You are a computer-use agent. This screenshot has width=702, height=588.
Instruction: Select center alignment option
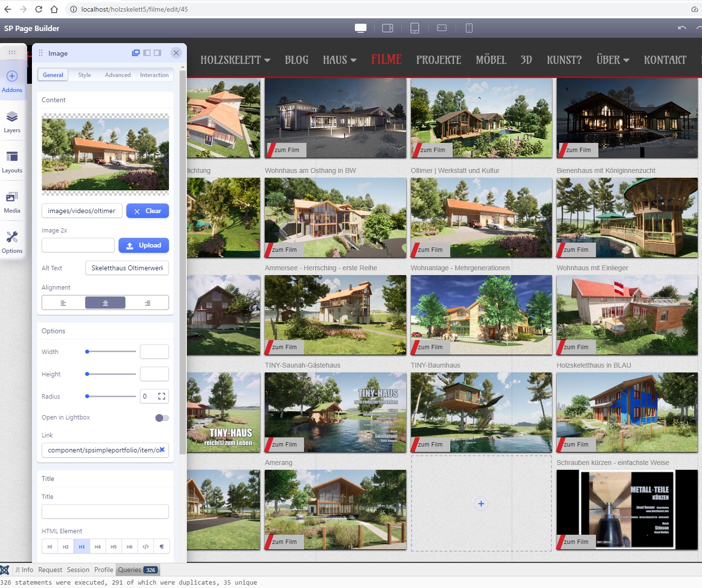click(105, 303)
